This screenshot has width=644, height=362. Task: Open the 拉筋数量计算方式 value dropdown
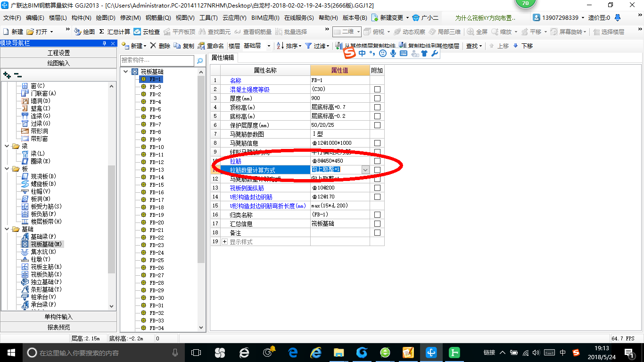365,170
